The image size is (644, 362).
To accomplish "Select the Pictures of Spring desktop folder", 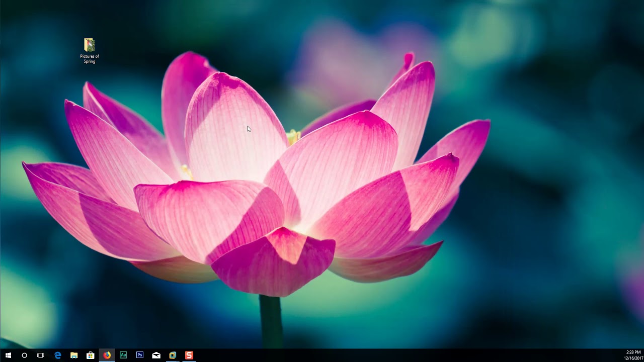I will pos(90,51).
